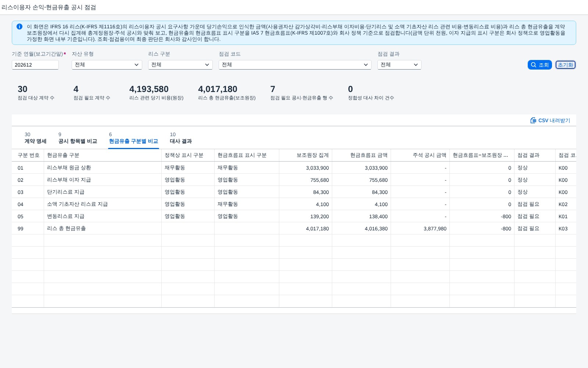Viewport: 588px width, 368px height.
Task: Click the 4,193,580 리스 관련 당기 비용 KPI
Action: point(156,92)
